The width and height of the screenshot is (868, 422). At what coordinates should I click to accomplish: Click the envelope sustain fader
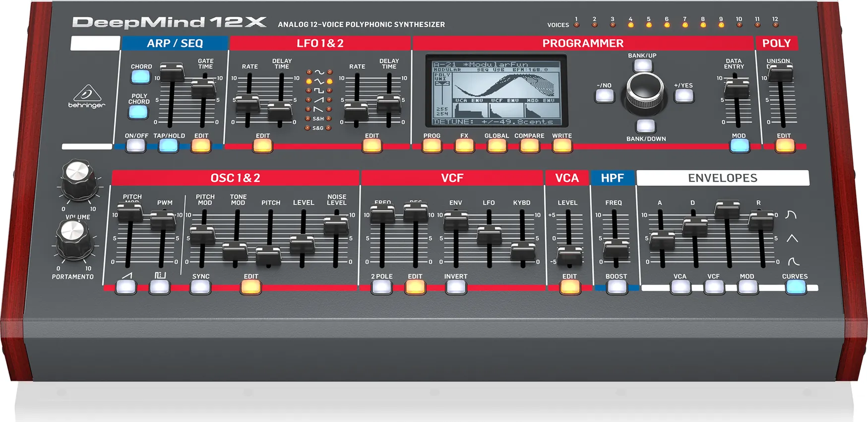(728, 209)
